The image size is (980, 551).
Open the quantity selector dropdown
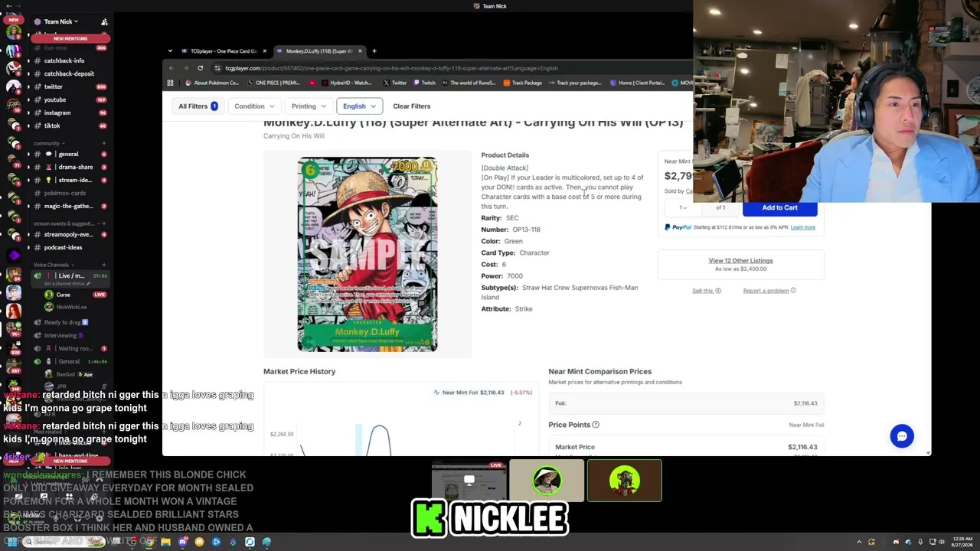(682, 207)
